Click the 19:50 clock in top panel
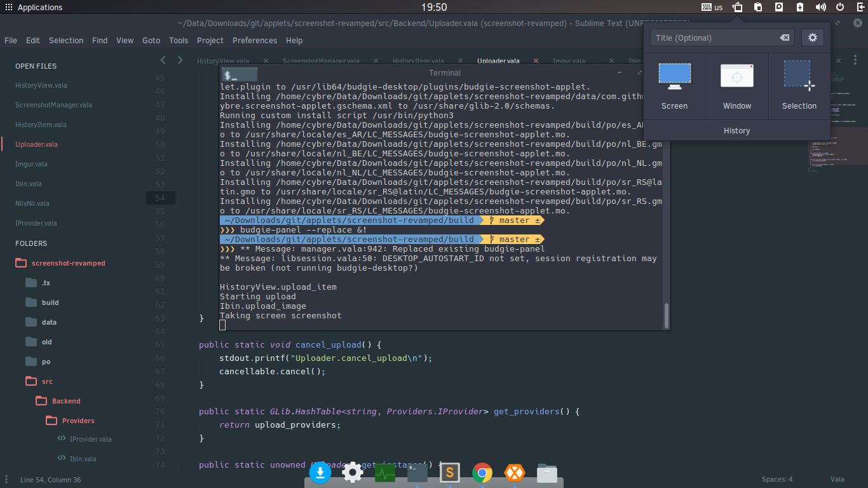The width and height of the screenshot is (868, 488). [x=434, y=7]
